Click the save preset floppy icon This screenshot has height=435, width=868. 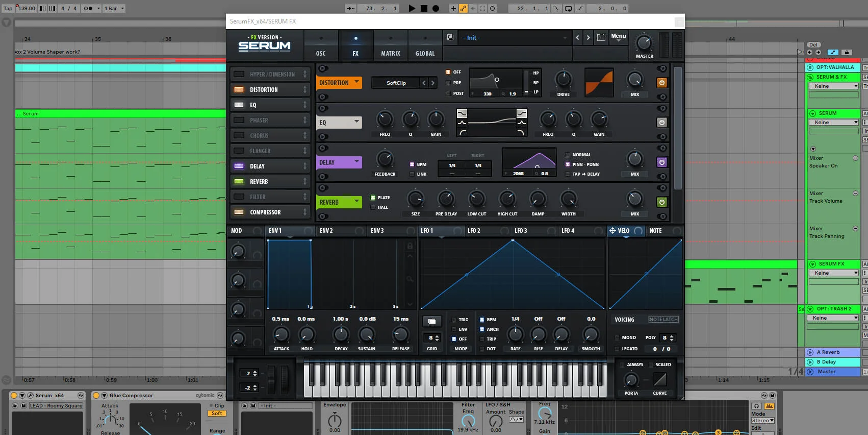click(x=450, y=37)
